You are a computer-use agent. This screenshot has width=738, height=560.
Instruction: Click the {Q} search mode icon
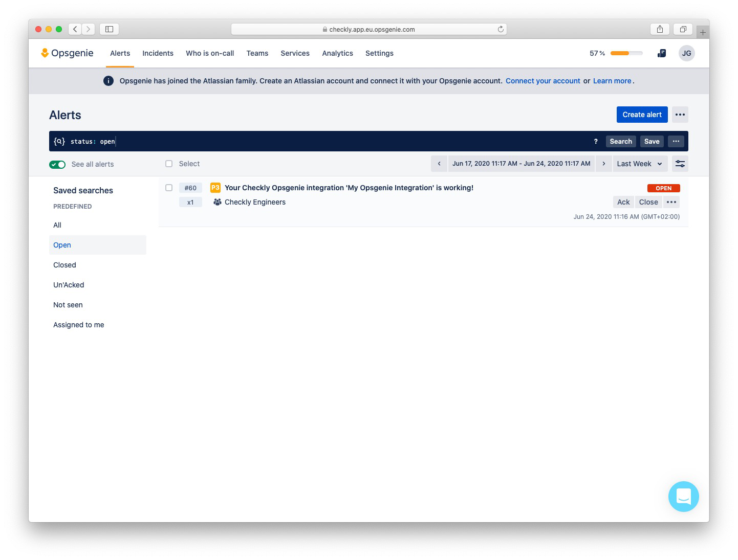coord(59,141)
